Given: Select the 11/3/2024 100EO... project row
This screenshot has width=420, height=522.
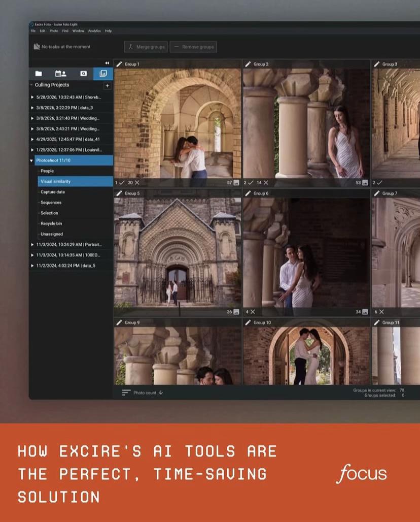Looking at the screenshot, I should point(71,255).
